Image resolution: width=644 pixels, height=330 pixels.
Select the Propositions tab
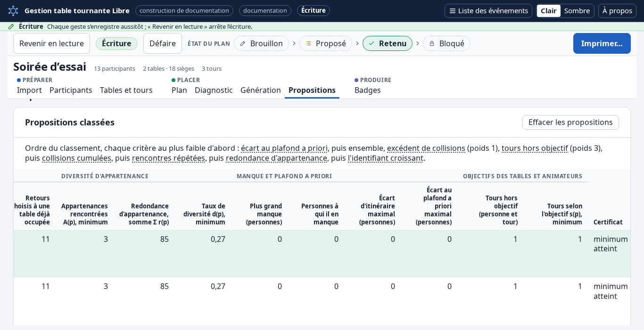point(312,90)
